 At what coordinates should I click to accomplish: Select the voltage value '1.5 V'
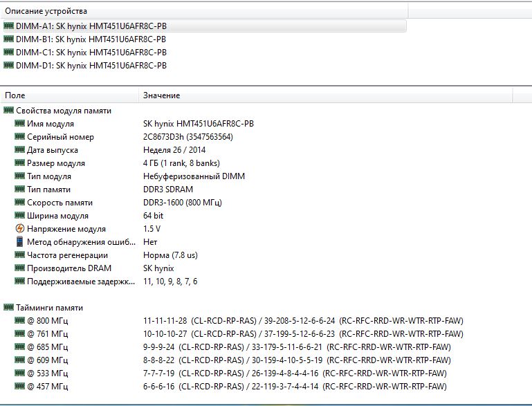click(x=152, y=229)
